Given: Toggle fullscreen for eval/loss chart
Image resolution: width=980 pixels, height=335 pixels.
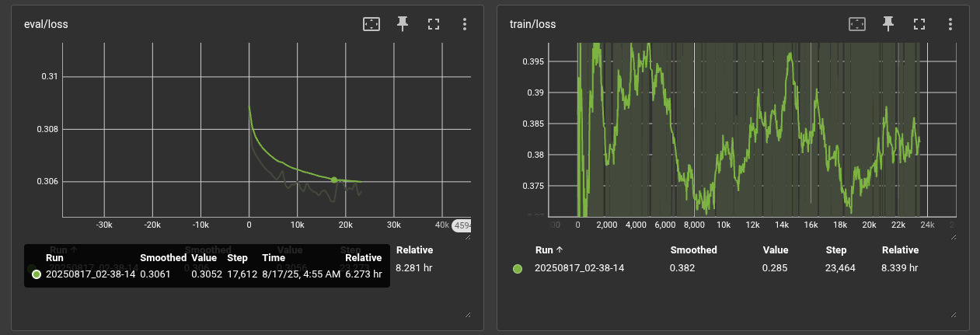Looking at the screenshot, I should click(434, 24).
